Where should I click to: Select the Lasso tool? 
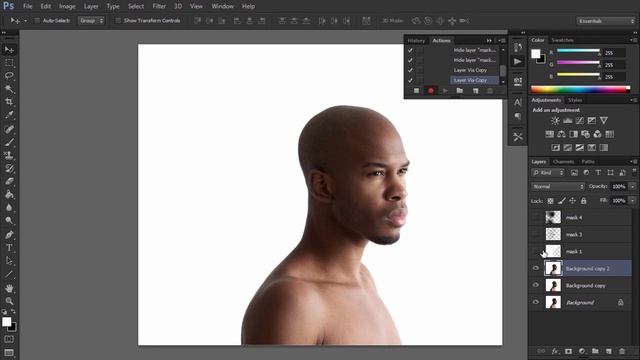(9, 76)
